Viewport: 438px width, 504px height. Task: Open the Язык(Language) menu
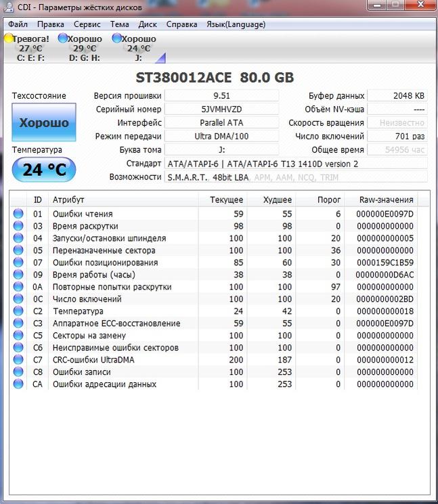coord(236,24)
